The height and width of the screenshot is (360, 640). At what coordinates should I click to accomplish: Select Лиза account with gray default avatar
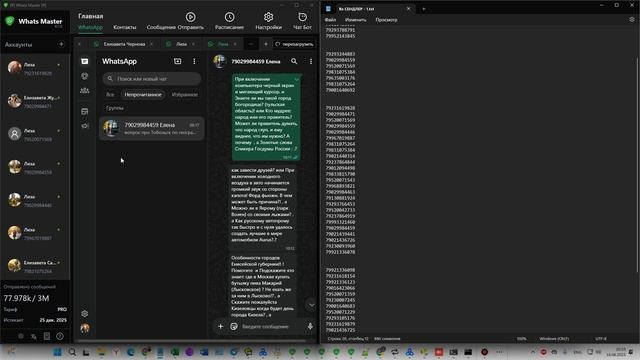click(x=35, y=135)
